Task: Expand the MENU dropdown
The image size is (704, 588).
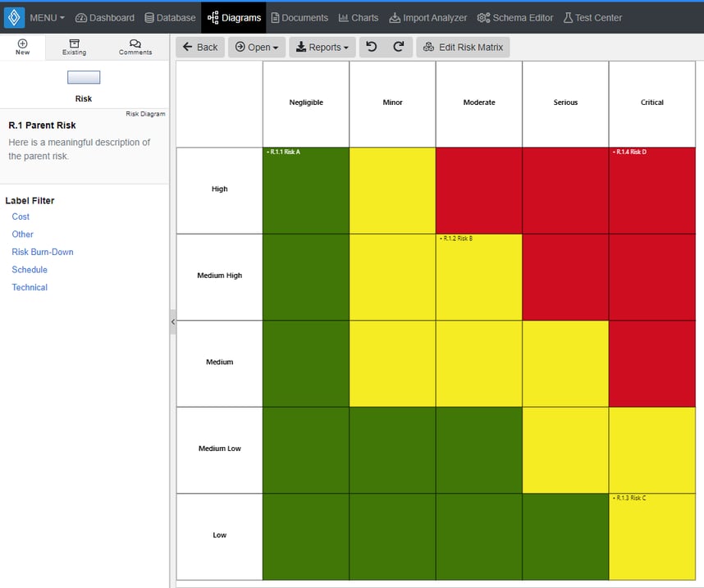Action: [45, 16]
